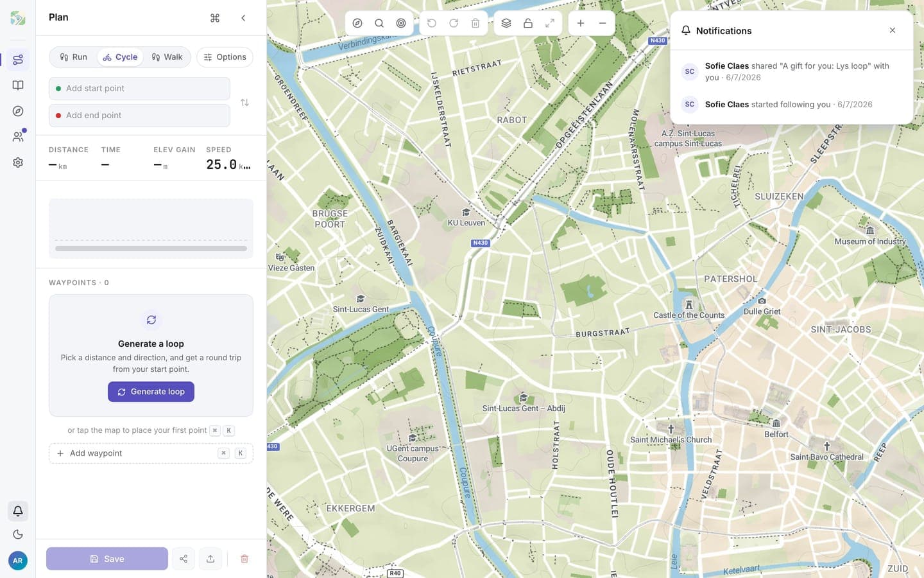Collapse the Plan panel with chevron
Viewport: 924px width, 578px height.
243,18
